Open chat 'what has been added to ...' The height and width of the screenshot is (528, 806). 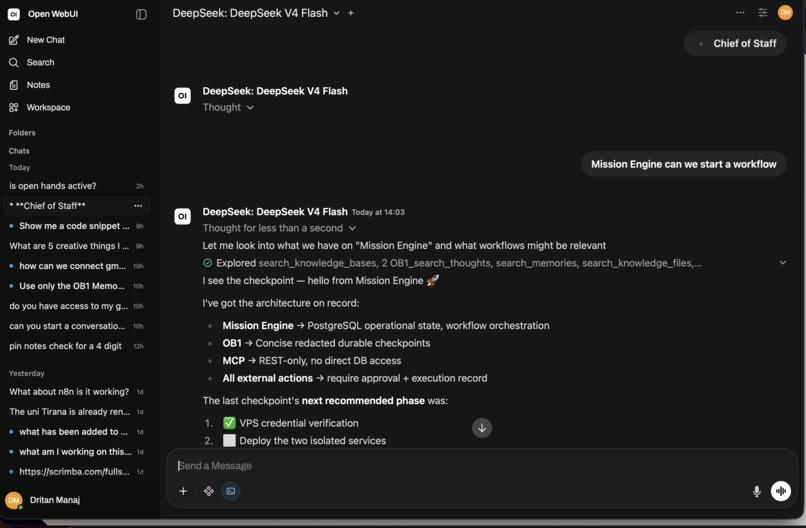coord(76,432)
